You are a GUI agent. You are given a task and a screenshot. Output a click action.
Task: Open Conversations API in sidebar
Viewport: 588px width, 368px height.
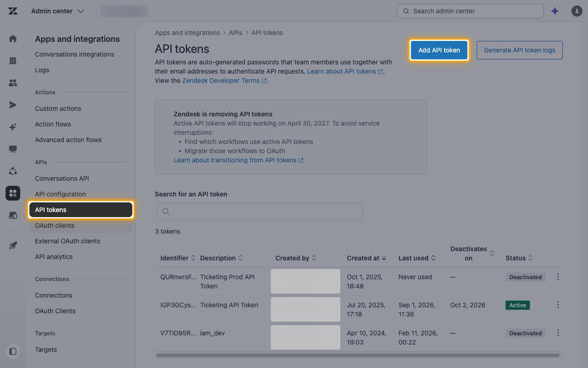pyautogui.click(x=62, y=178)
